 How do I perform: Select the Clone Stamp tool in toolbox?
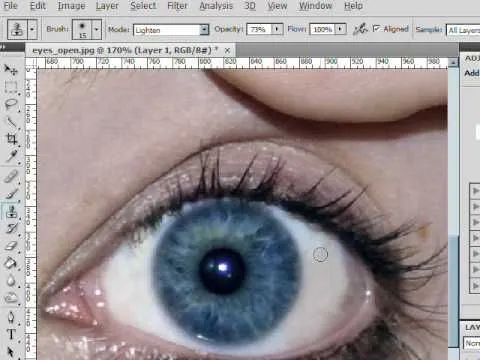pyautogui.click(x=11, y=211)
